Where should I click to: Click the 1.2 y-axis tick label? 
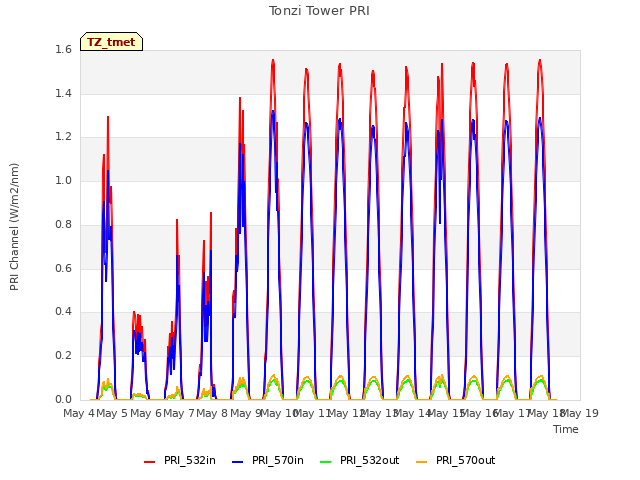63,137
